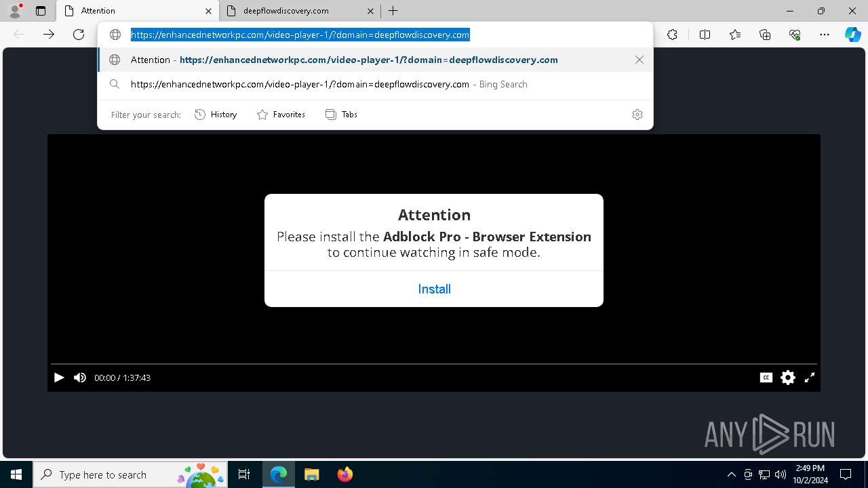Click the highlighted URL in address bar
This screenshot has height=488, width=868.
(300, 35)
